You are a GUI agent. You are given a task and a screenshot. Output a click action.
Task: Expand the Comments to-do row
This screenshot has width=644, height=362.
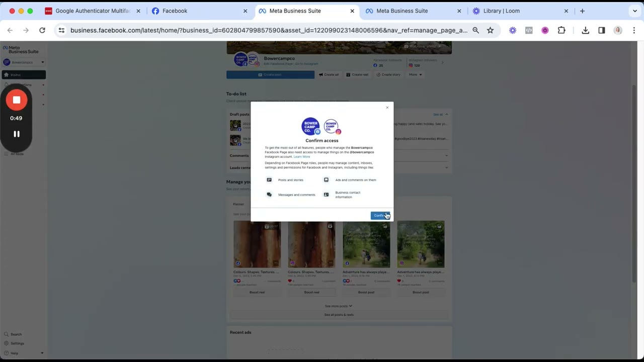coord(339,155)
